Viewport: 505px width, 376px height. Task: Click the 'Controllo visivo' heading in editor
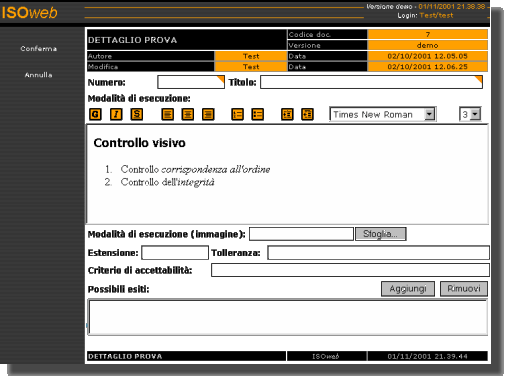[x=139, y=143]
